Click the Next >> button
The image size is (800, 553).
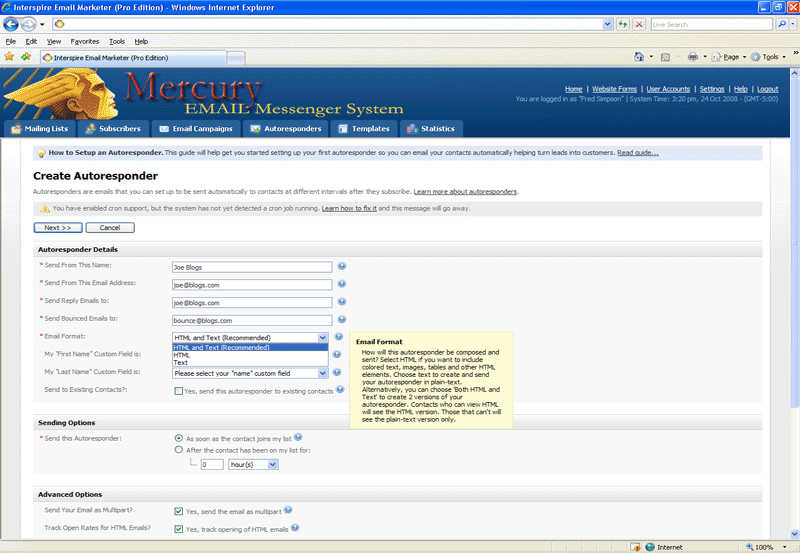(x=58, y=228)
